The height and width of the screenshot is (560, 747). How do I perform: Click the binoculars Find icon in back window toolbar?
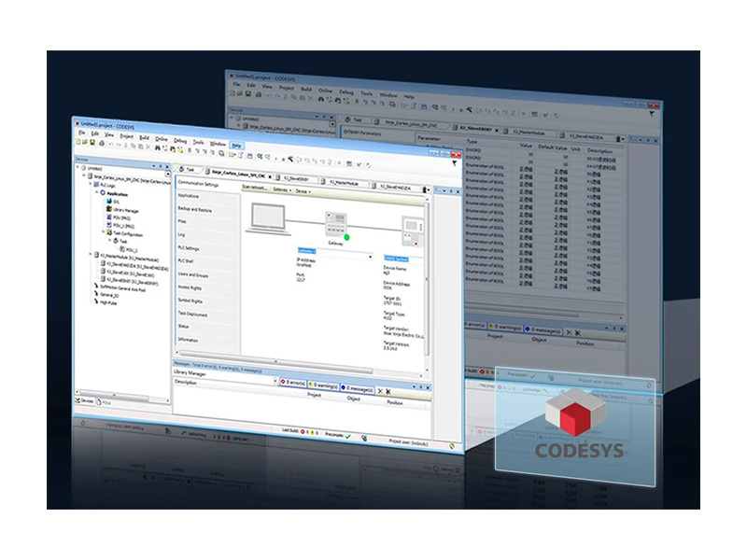(x=321, y=99)
